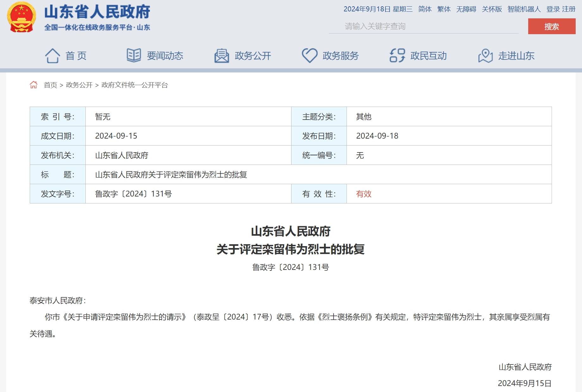582x392 pixels.
Task: Open the 走进山东 navigation item
Action: [x=516, y=56]
